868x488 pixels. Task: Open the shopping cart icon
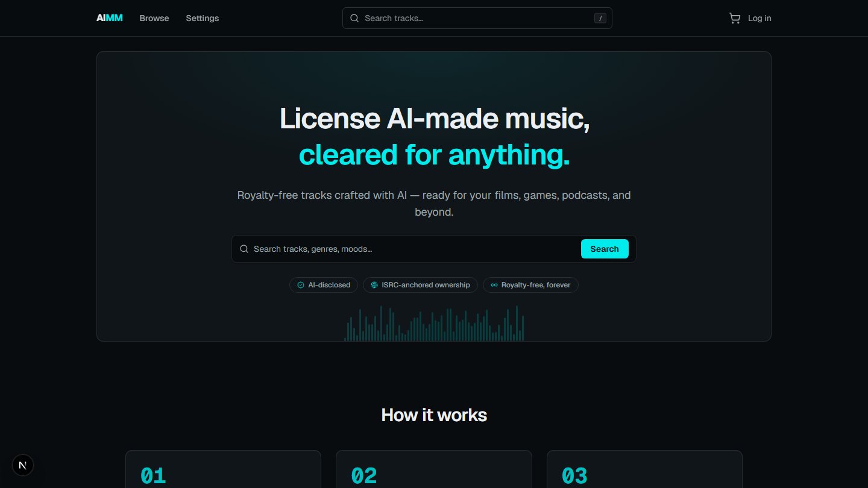pos(734,18)
